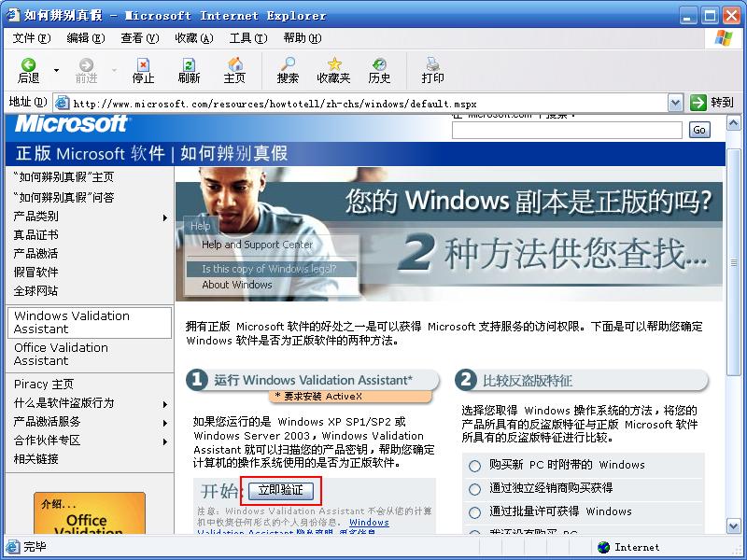Click the vertical scrollbar thumb
This screenshot has height=560, width=747.
(733, 262)
